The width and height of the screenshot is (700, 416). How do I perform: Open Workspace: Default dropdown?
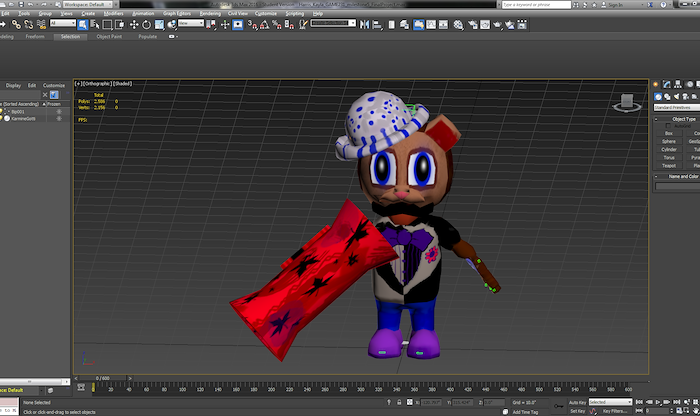(88, 4)
